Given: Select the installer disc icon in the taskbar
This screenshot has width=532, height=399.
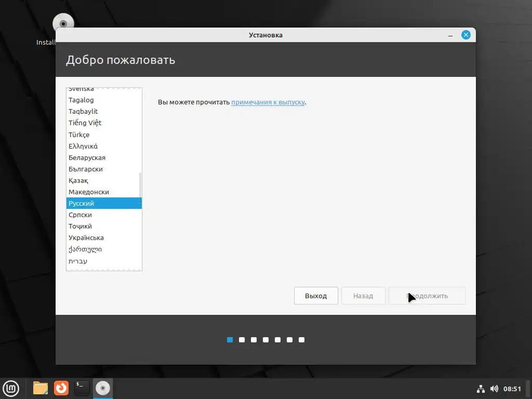Looking at the screenshot, I should [x=102, y=388].
